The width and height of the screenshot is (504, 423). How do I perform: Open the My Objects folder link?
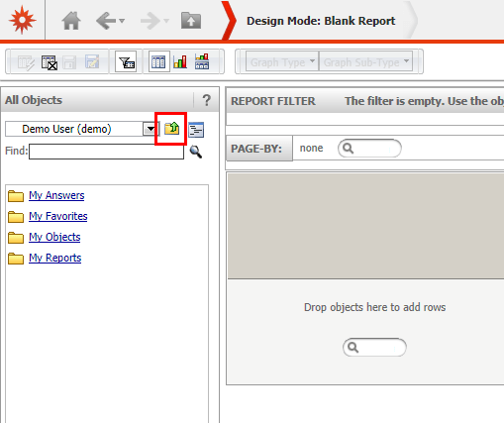[x=54, y=237]
